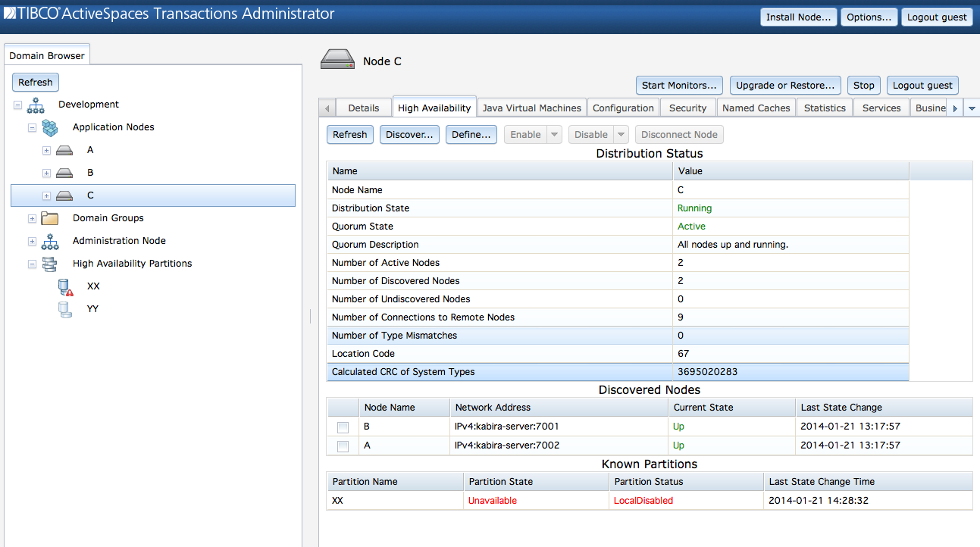This screenshot has width=980, height=547.
Task: Click the Logout guest button in the header
Action: pyautogui.click(x=937, y=16)
